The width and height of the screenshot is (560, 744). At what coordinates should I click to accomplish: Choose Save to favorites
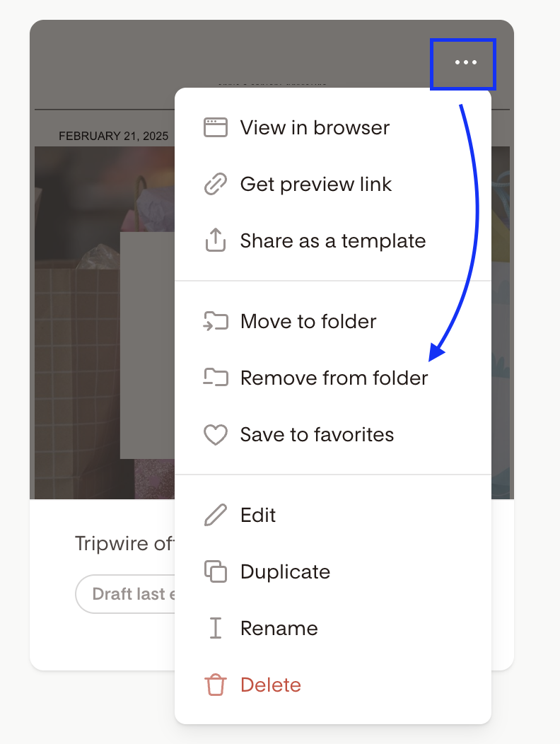click(317, 434)
